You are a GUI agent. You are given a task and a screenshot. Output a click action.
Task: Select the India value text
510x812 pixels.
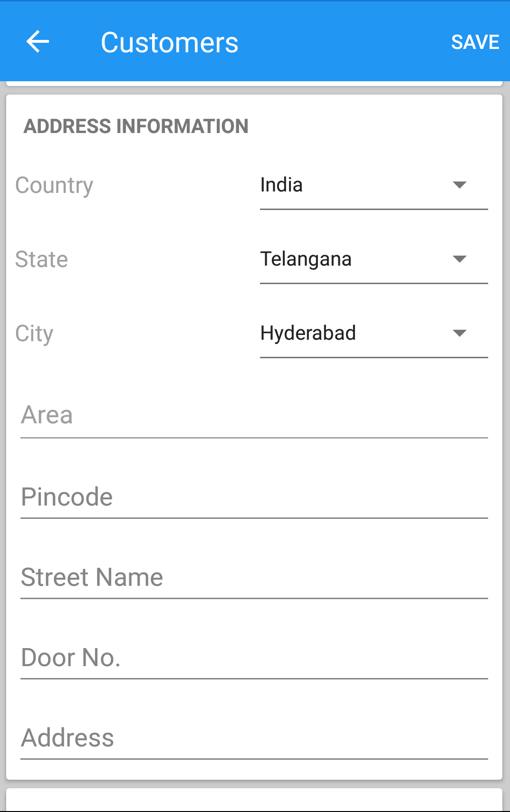coord(281,185)
